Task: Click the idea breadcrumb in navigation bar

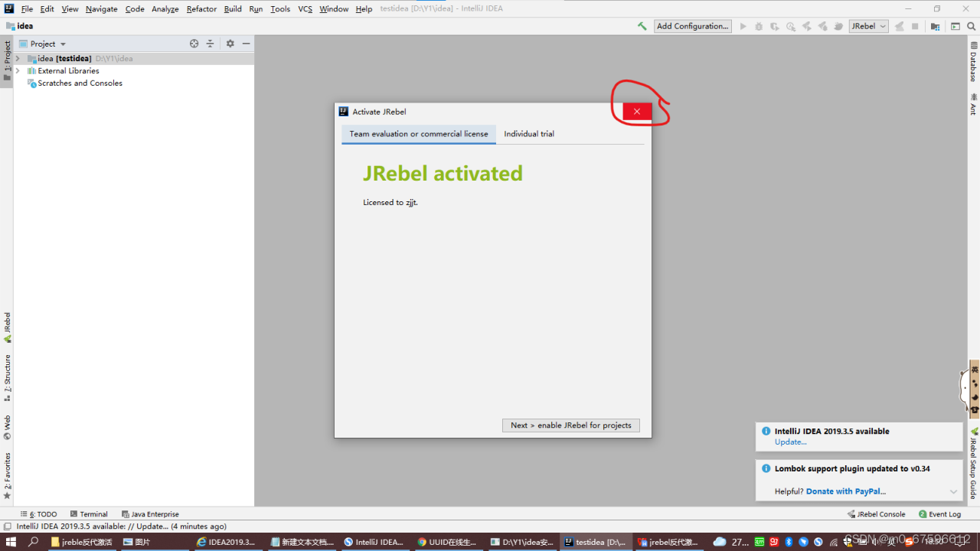Action: point(20,26)
